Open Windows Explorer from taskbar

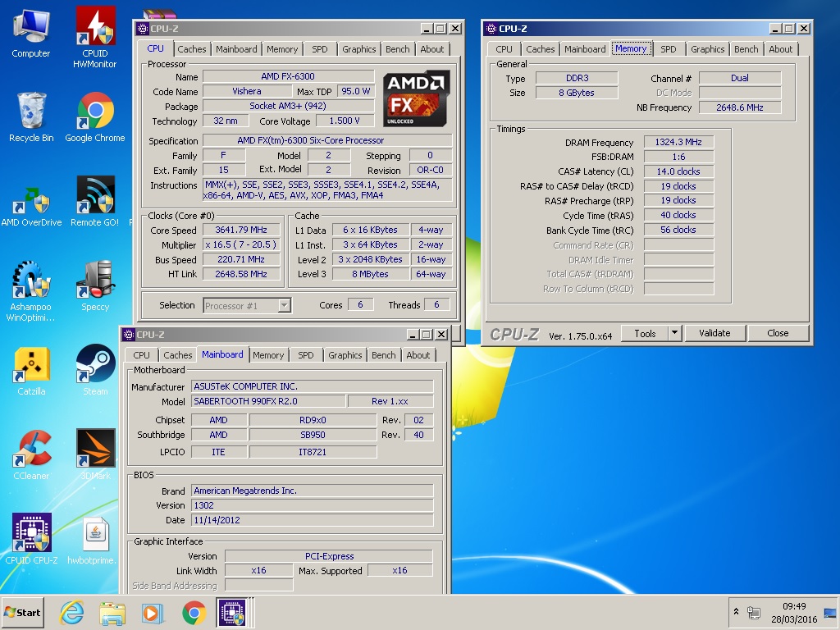click(x=112, y=612)
